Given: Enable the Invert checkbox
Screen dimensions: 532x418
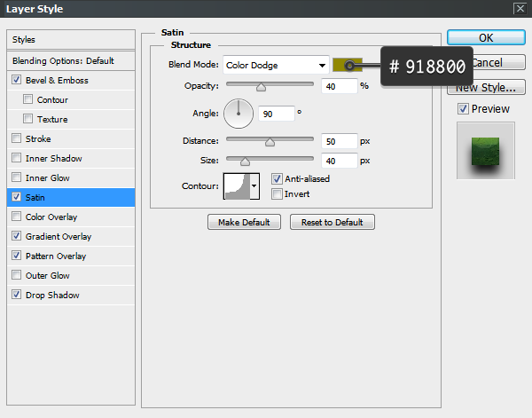Looking at the screenshot, I should click(278, 193).
